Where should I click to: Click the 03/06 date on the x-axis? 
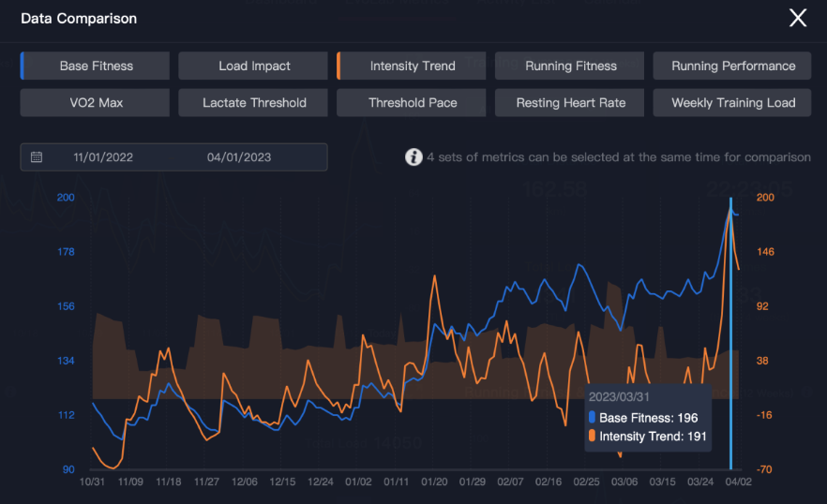[624, 482]
